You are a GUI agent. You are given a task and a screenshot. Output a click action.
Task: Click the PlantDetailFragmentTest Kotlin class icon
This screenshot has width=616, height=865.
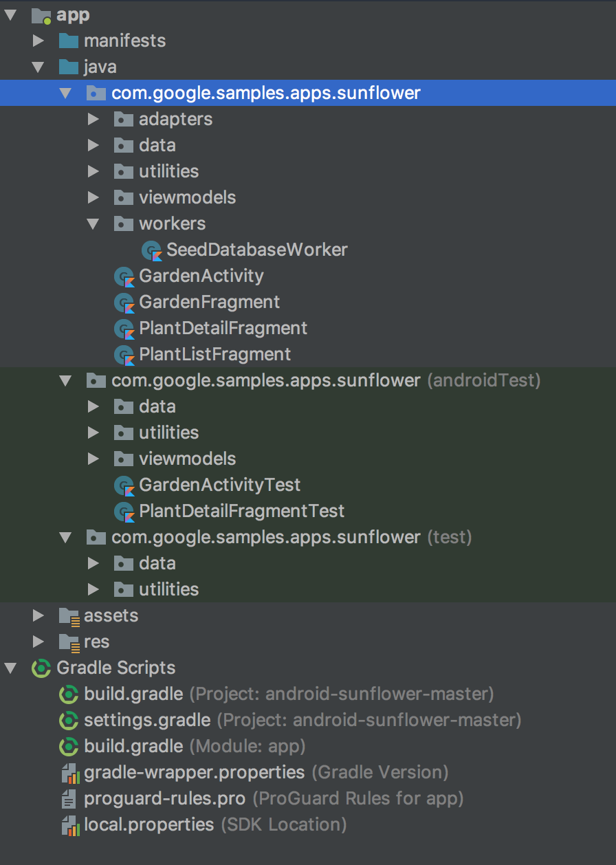click(x=124, y=512)
